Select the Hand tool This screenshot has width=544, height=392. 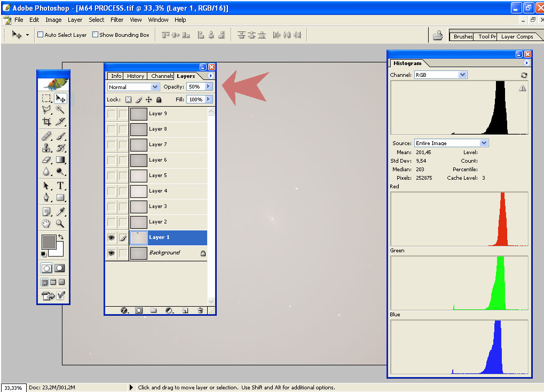click(46, 223)
